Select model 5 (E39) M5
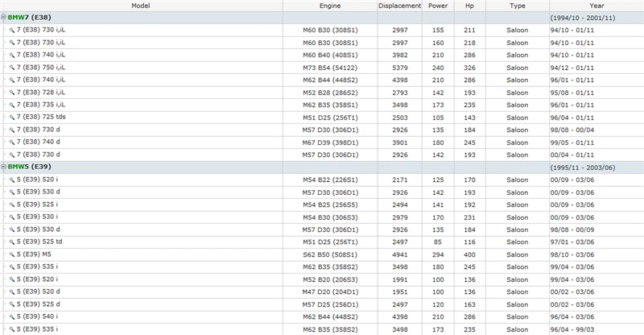This screenshot has width=644, height=335. tap(34, 254)
